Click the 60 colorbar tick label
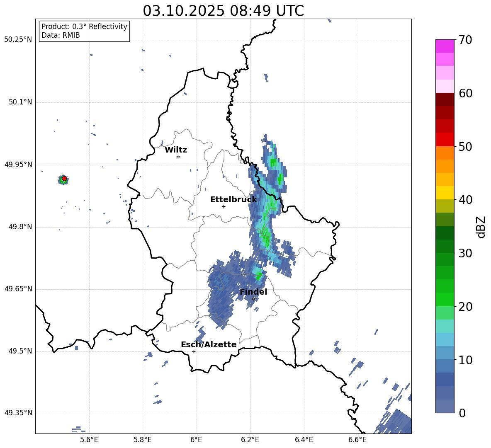 click(465, 93)
